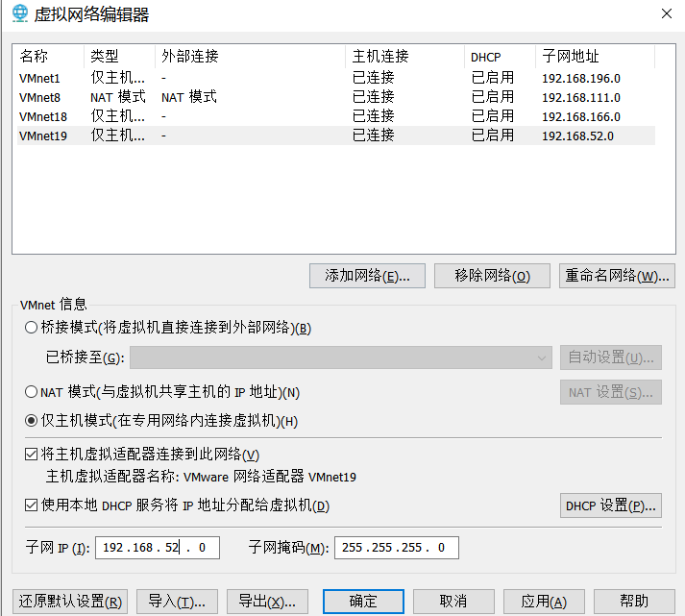Click 取消 button
Image resolution: width=685 pixels, height=616 pixels.
click(453, 602)
